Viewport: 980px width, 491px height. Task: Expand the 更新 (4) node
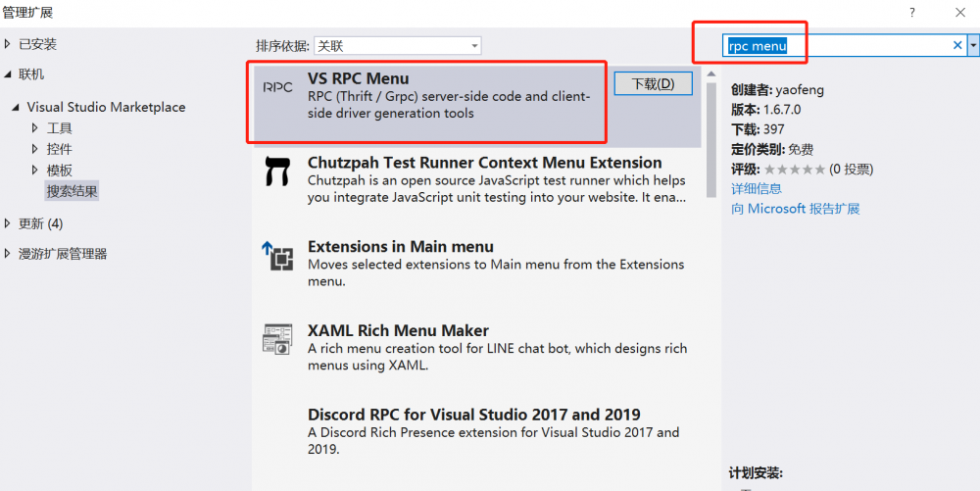click(8, 223)
